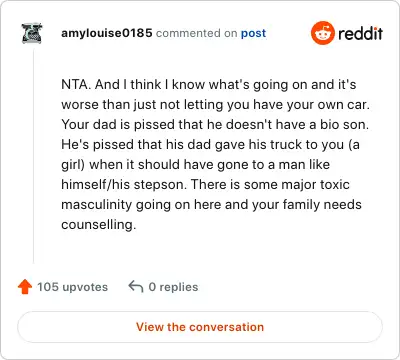Click the "commented on" text
The width and height of the screenshot is (400, 360).
tap(197, 33)
